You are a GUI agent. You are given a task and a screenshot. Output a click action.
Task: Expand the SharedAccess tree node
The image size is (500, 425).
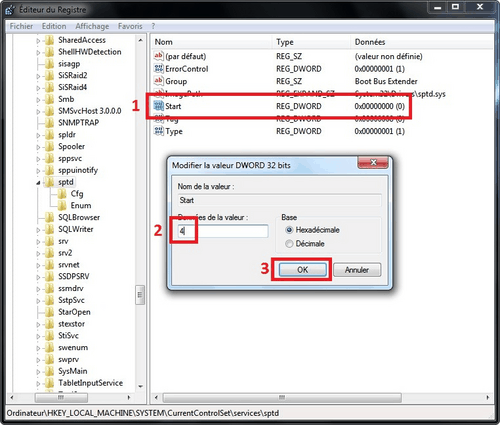(38, 41)
